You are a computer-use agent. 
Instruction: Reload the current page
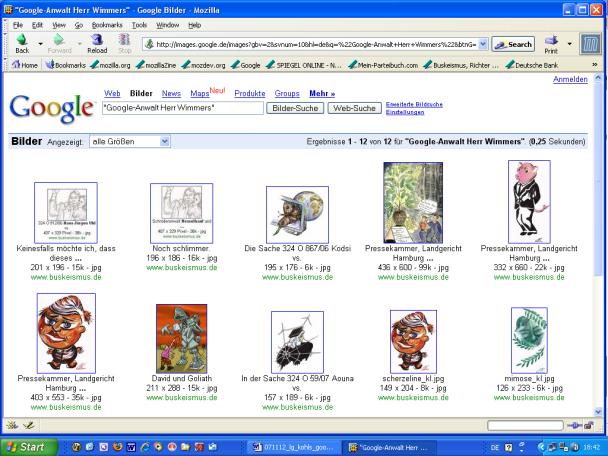[97, 44]
